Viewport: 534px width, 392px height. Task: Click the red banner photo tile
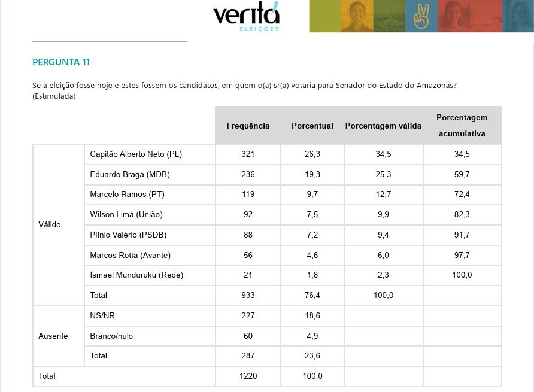tap(469, 16)
